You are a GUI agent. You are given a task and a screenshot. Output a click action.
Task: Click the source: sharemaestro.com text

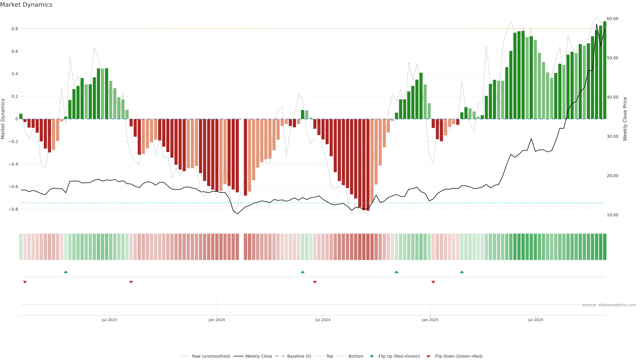(609, 305)
